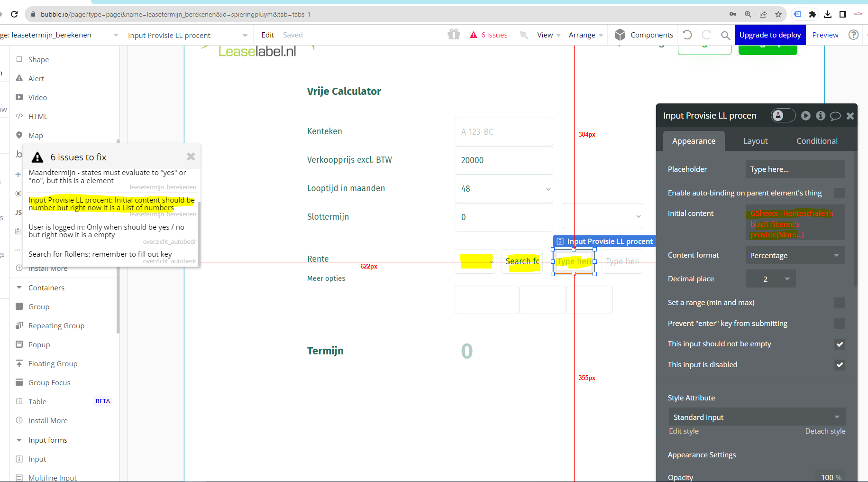Open the dropdown beside the Slottermijn input
Image resolution: width=868 pixels, height=482 pixels.
(602, 216)
